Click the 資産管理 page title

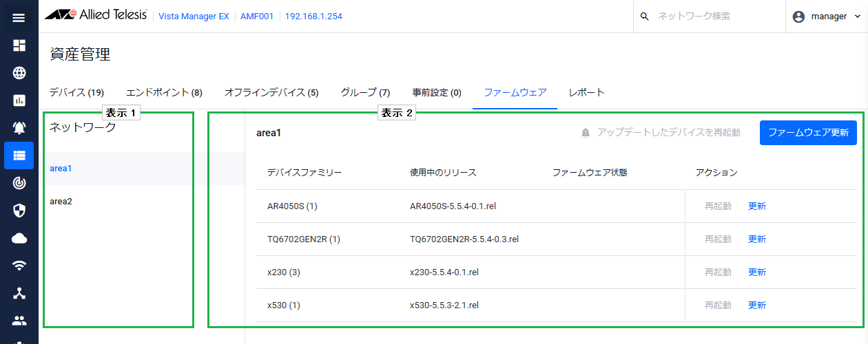click(80, 54)
